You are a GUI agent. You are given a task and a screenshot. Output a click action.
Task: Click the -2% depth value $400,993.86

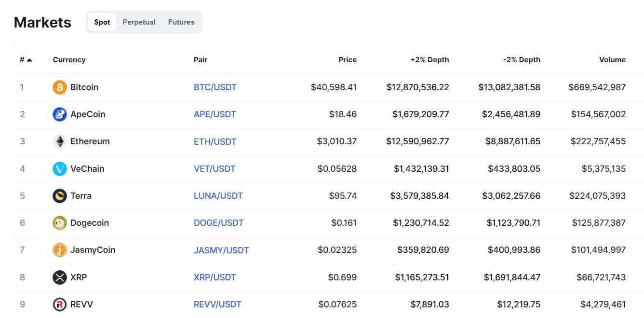[x=514, y=250]
